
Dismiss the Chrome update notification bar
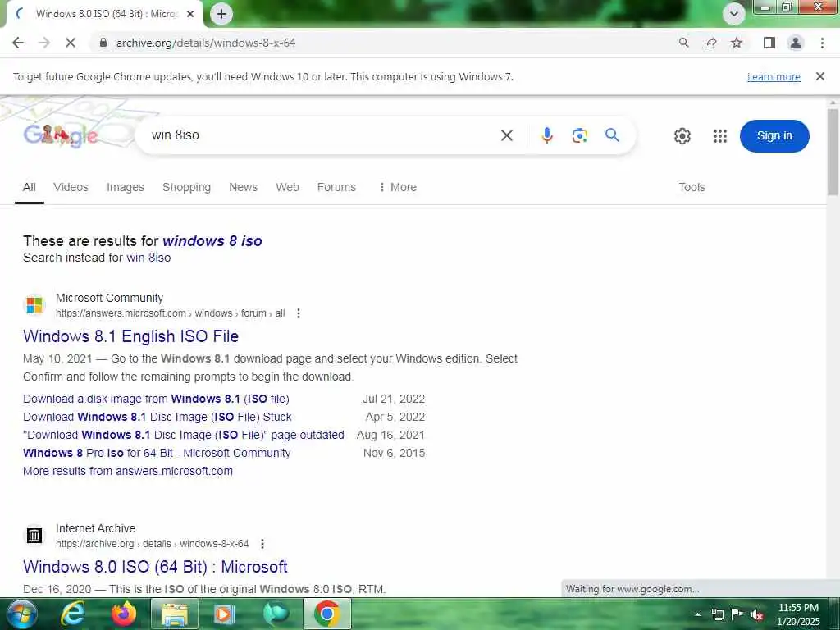(820, 76)
